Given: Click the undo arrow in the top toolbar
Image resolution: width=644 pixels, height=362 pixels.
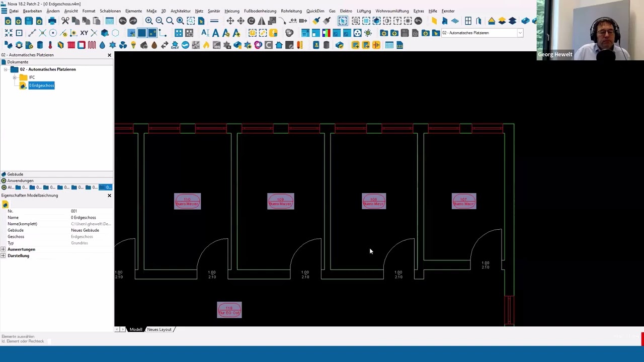Looking at the screenshot, I should (123, 21).
